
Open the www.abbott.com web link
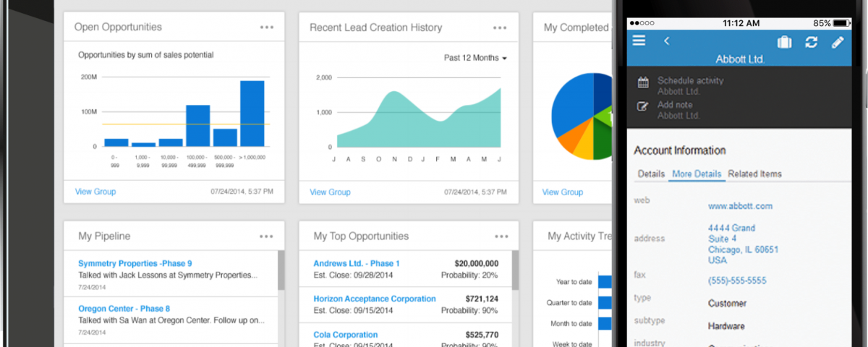[740, 206]
